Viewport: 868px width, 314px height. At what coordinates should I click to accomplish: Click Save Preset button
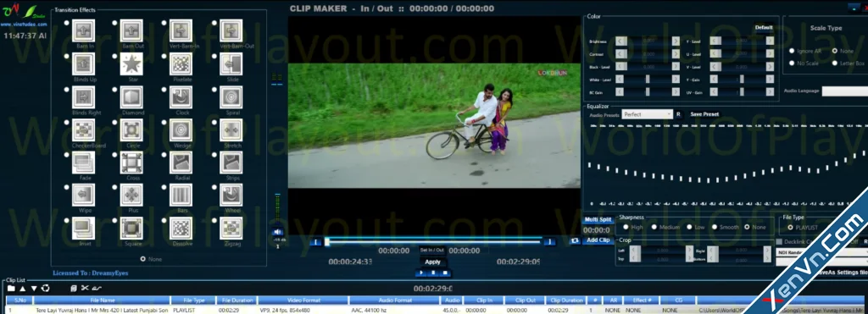tap(704, 114)
